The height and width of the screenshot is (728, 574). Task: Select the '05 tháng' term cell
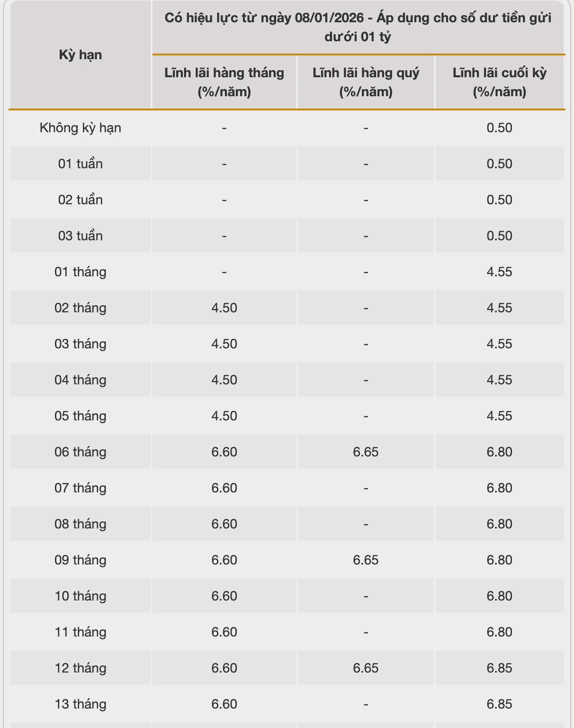coord(81,416)
